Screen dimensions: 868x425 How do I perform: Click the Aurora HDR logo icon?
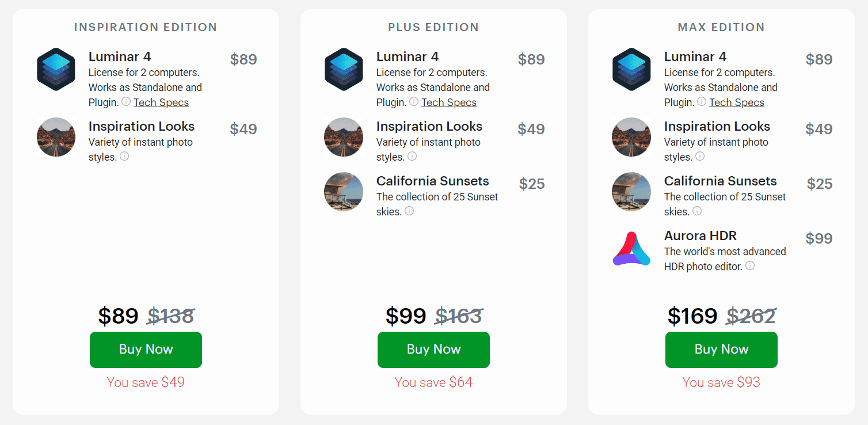point(631,249)
